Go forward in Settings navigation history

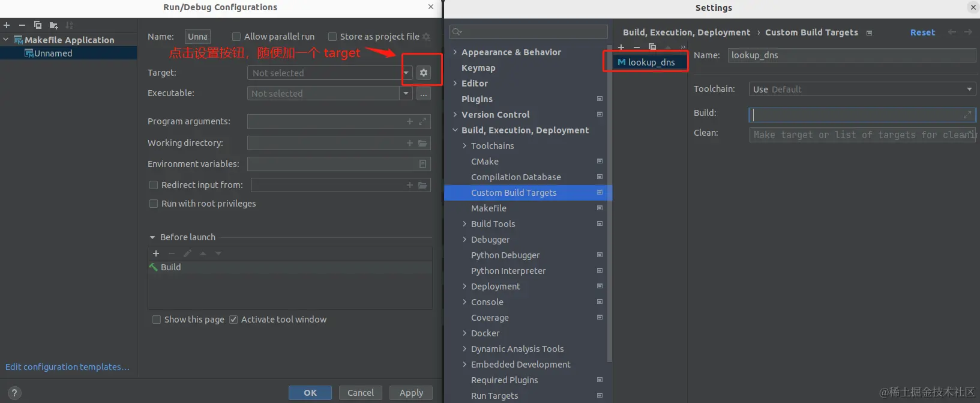tap(968, 32)
